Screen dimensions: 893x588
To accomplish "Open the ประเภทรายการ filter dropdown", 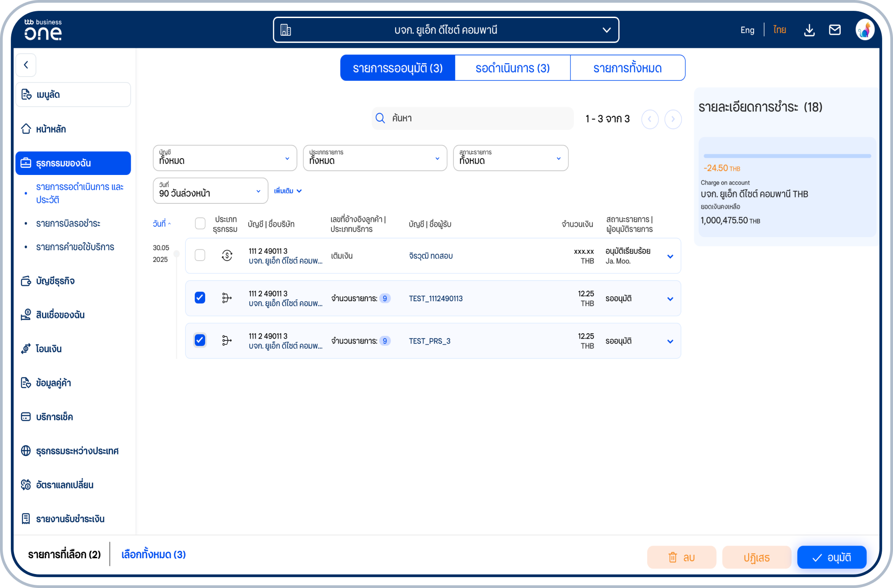I will (x=374, y=158).
